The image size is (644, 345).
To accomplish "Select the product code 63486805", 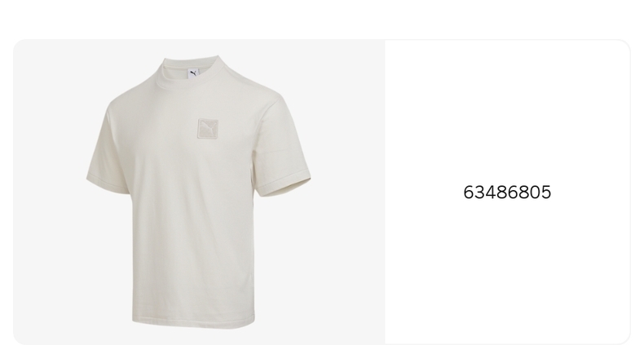I will [x=507, y=192].
